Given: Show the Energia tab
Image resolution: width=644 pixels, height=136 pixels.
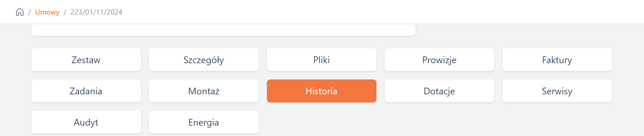Looking at the screenshot, I should [x=204, y=122].
